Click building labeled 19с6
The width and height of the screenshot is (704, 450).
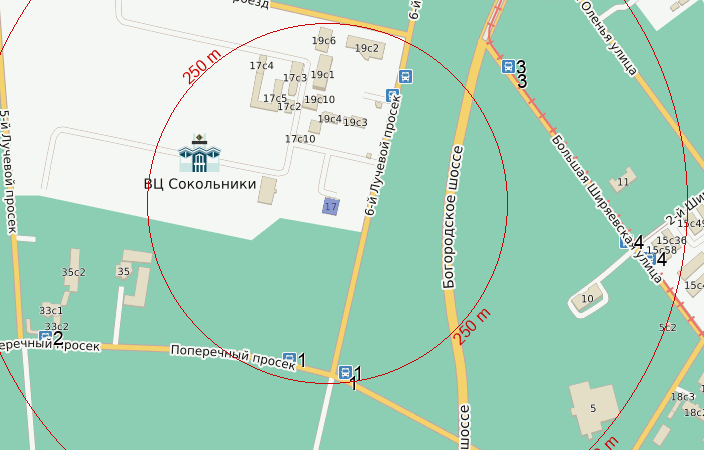click(324, 40)
